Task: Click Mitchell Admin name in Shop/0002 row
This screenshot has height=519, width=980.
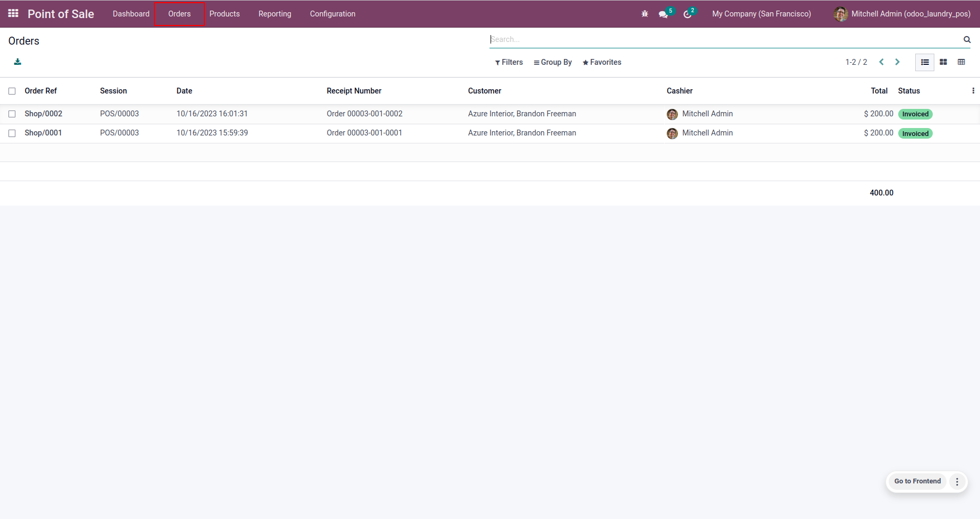Action: 708,114
